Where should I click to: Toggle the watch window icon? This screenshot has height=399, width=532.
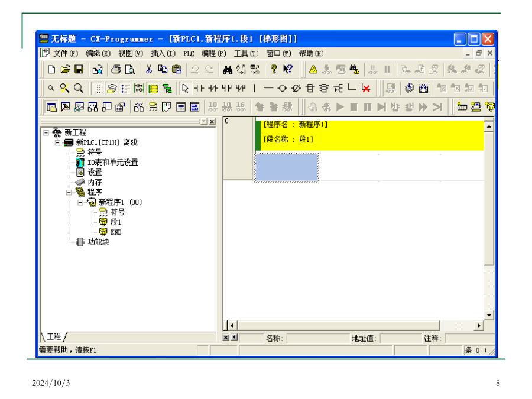coord(79,108)
